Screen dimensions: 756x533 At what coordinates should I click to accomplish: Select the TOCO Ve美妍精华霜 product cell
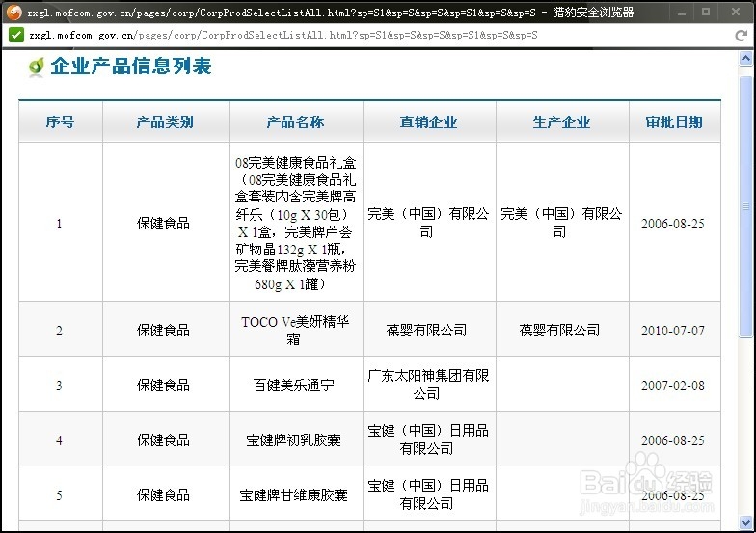click(295, 330)
